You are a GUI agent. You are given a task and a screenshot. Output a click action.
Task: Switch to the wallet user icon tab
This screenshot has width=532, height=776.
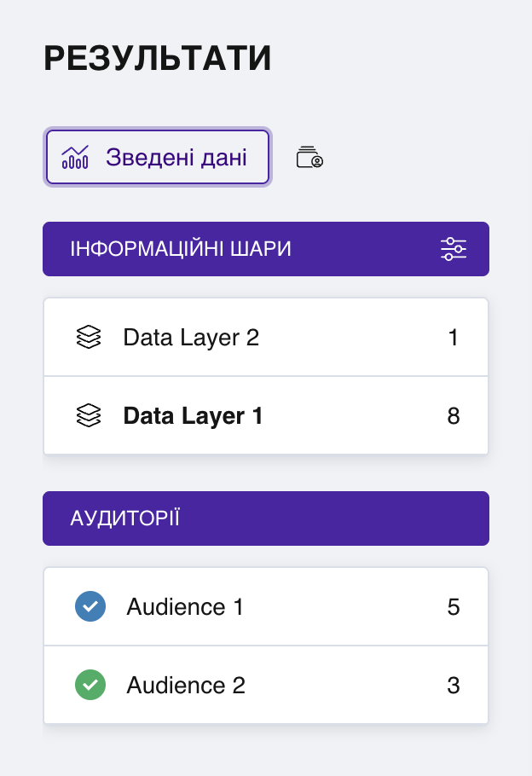pyautogui.click(x=309, y=158)
